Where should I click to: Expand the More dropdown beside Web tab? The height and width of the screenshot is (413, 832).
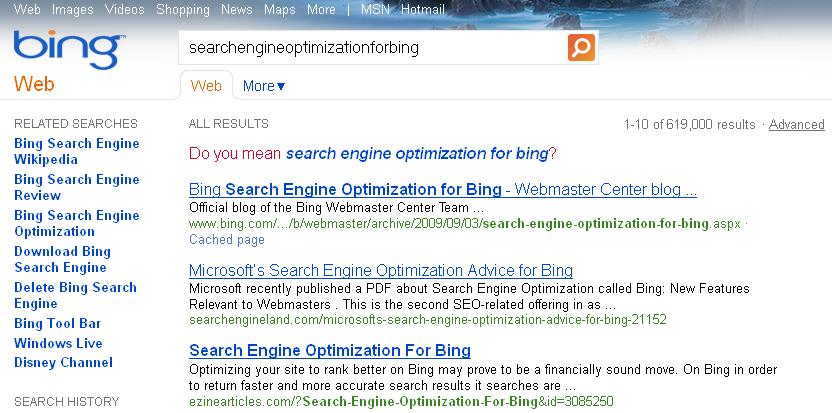coord(264,86)
